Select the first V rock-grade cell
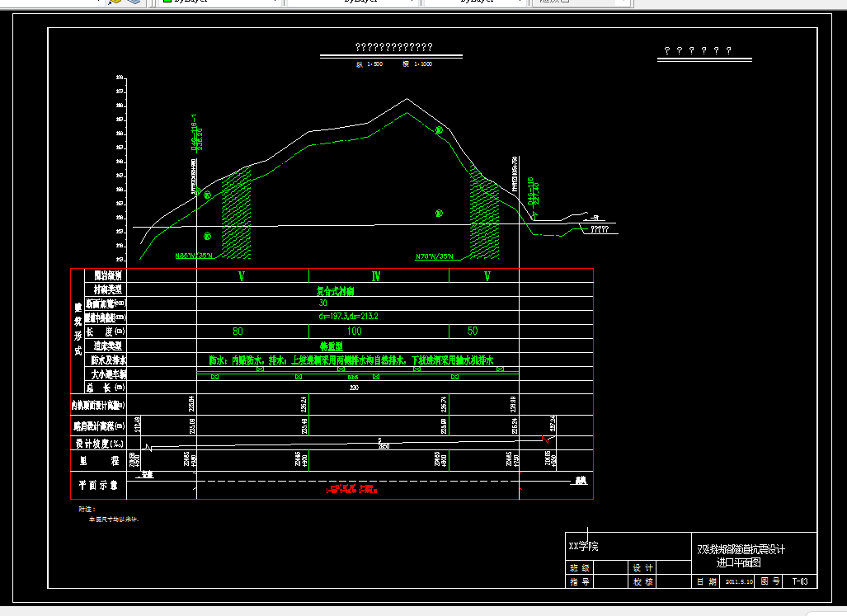 pyautogui.click(x=242, y=276)
